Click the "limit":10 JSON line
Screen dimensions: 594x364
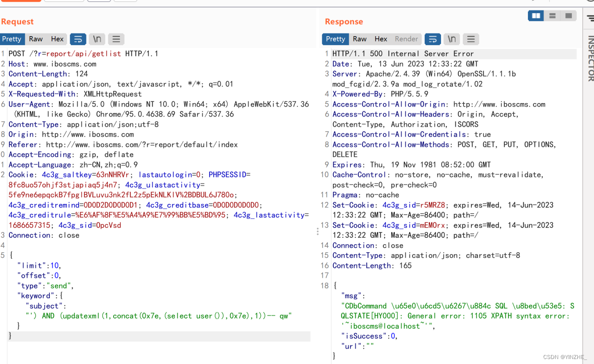pos(39,265)
